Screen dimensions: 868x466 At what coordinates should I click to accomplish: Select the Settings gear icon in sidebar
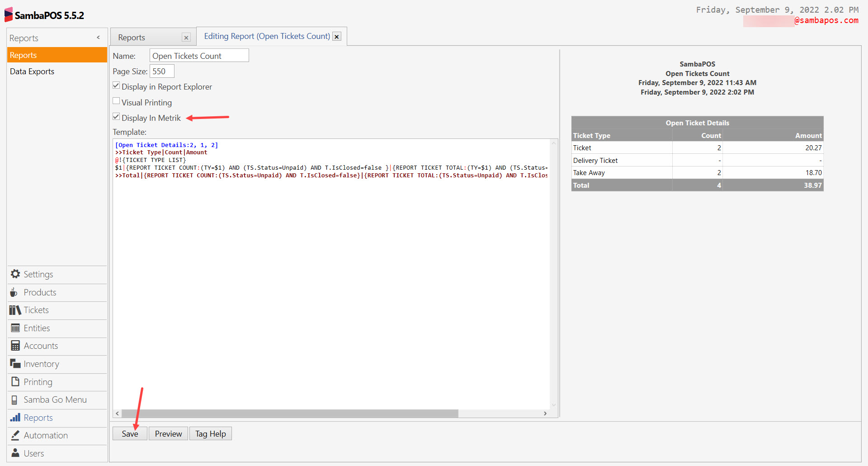pos(15,274)
